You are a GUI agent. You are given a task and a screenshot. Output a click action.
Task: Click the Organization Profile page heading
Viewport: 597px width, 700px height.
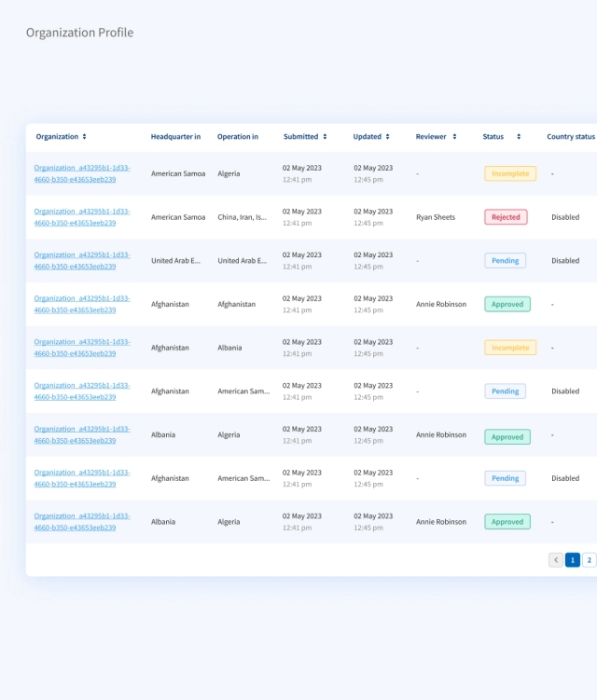pos(79,33)
